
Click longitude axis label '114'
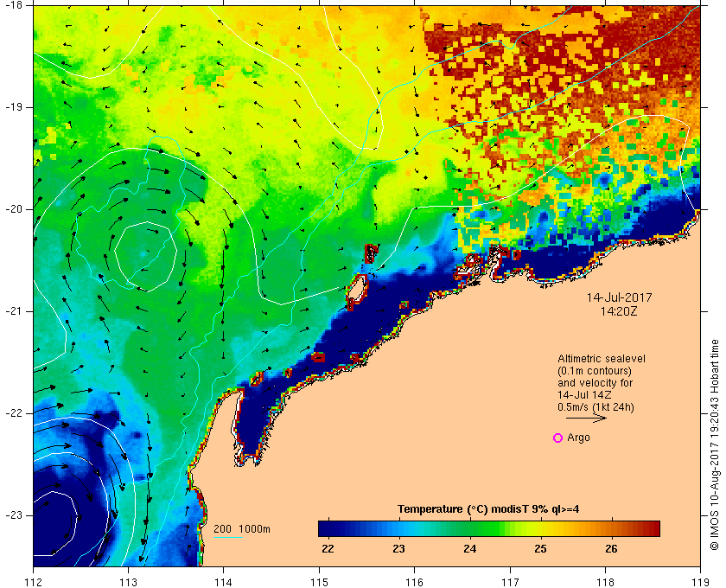224,582
